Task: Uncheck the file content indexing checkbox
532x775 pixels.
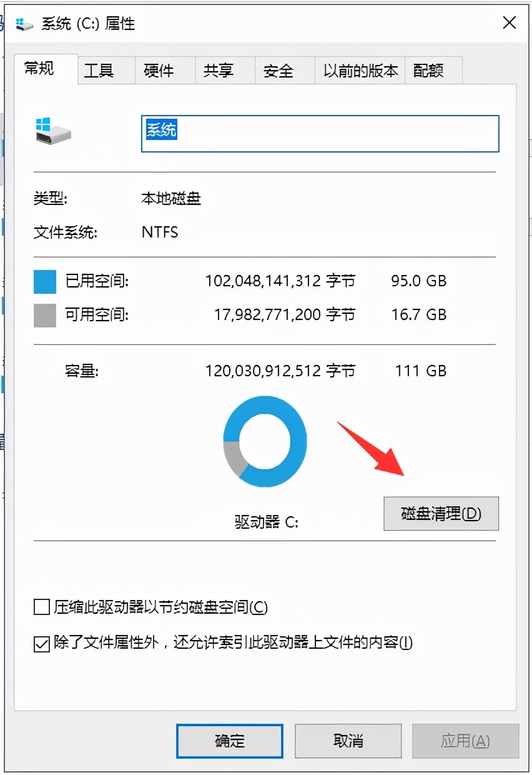Action: point(42,642)
